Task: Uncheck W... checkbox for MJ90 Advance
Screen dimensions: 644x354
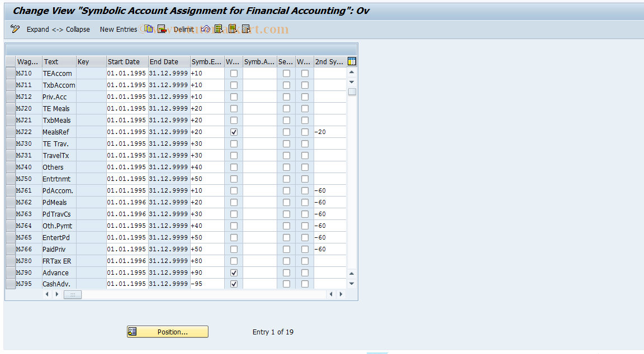Action: (234, 273)
